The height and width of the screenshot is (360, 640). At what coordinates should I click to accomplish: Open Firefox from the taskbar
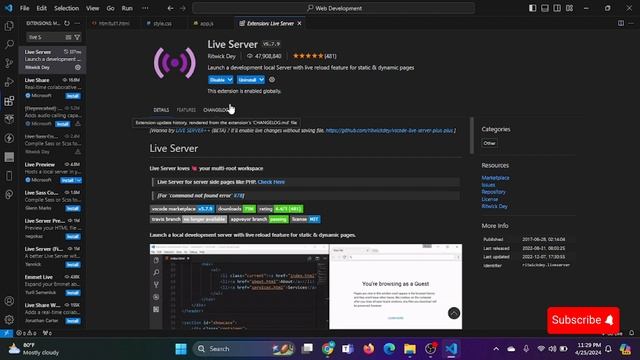point(369,349)
